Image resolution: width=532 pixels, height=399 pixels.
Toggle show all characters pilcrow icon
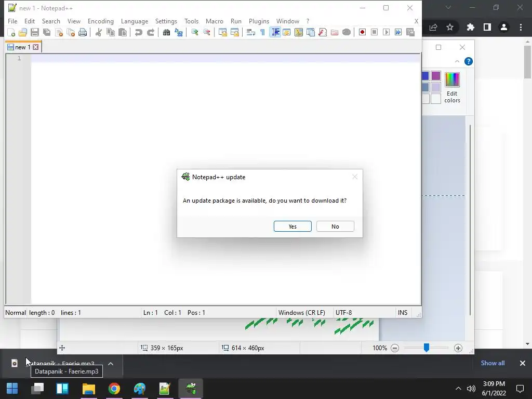262,32
